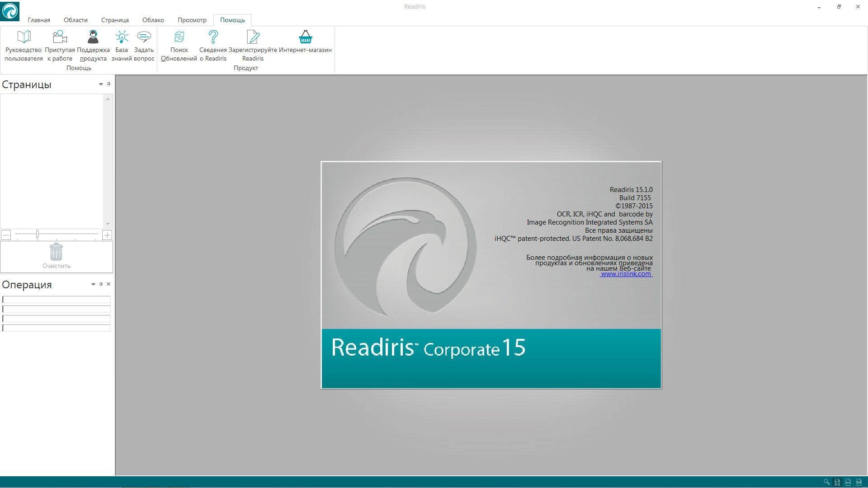Image resolution: width=868 pixels, height=488 pixels.
Task: Select the Помощь ribbon tab
Action: (x=232, y=20)
